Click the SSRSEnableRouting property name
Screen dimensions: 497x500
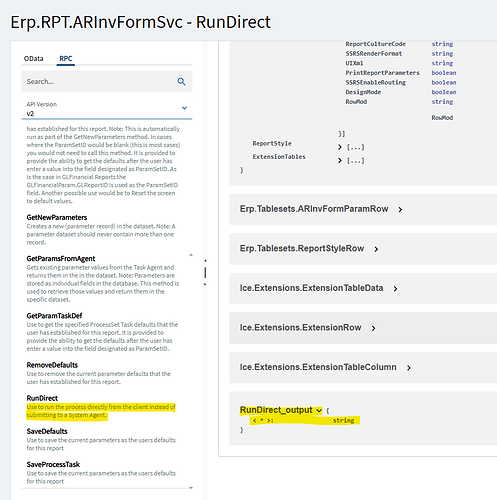375,82
